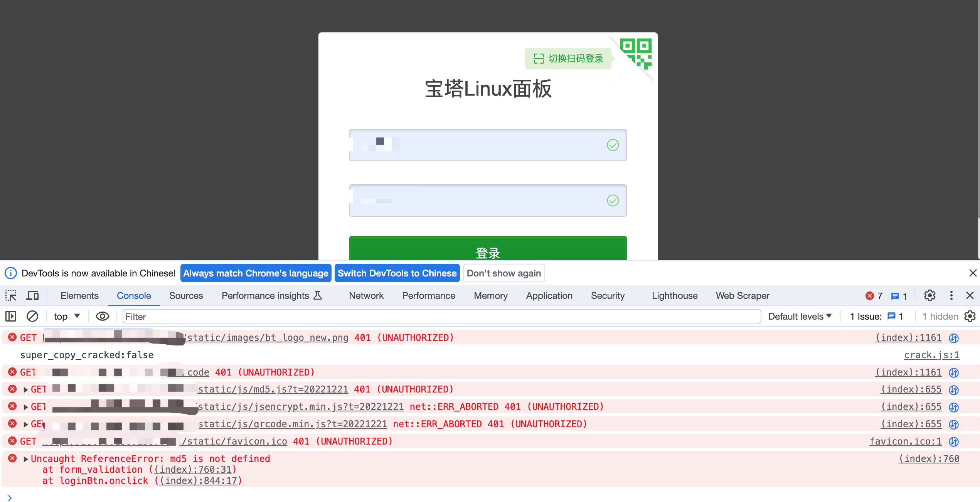This screenshot has width=980, height=502.
Task: Switch to the Network tab
Action: tap(366, 296)
